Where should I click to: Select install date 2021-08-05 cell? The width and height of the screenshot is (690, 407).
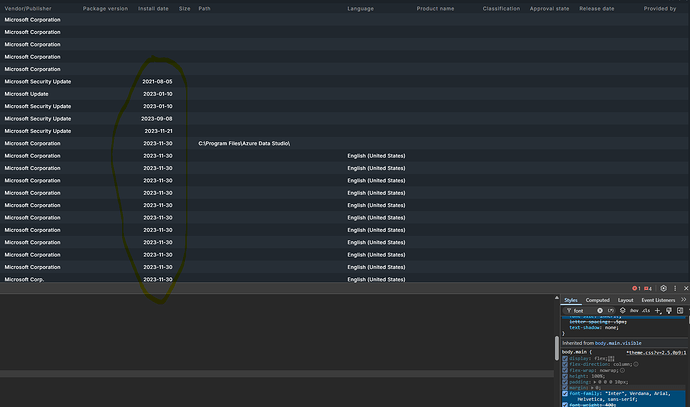pyautogui.click(x=157, y=81)
